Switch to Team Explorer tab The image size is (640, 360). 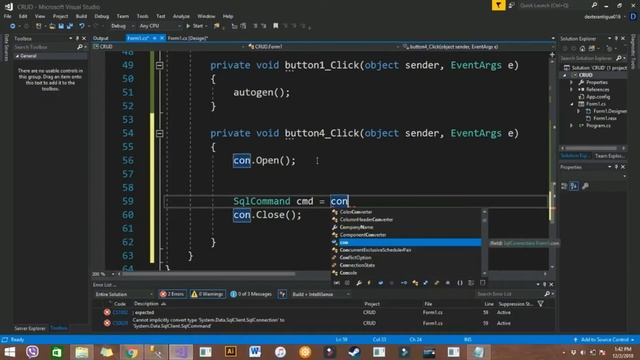click(x=609, y=156)
